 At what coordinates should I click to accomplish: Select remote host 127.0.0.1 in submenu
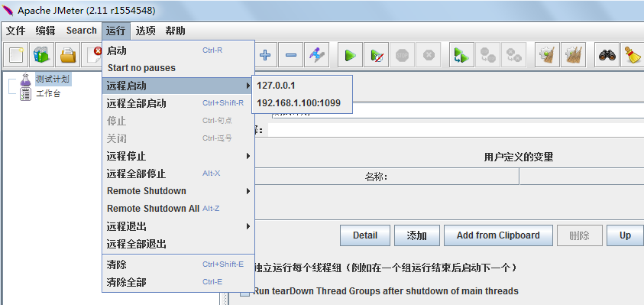click(x=302, y=86)
